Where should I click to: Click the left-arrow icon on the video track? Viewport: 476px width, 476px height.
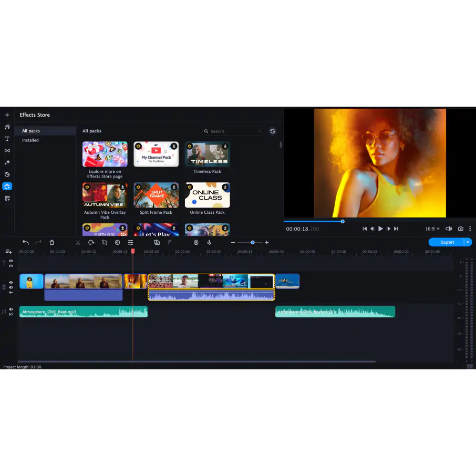pyautogui.click(x=11, y=292)
